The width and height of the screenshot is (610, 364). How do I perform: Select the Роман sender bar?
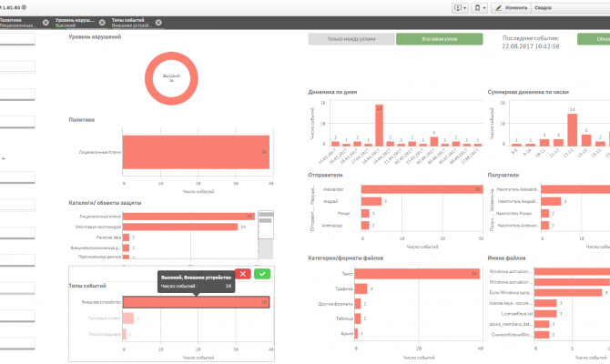pos(365,214)
